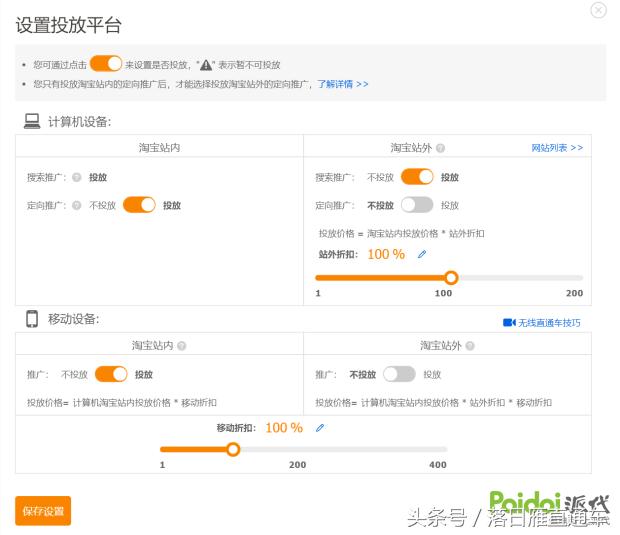The height and width of the screenshot is (535, 620).
Task: Click help icon beside computer 搜索推广 站内
Action: [77, 177]
